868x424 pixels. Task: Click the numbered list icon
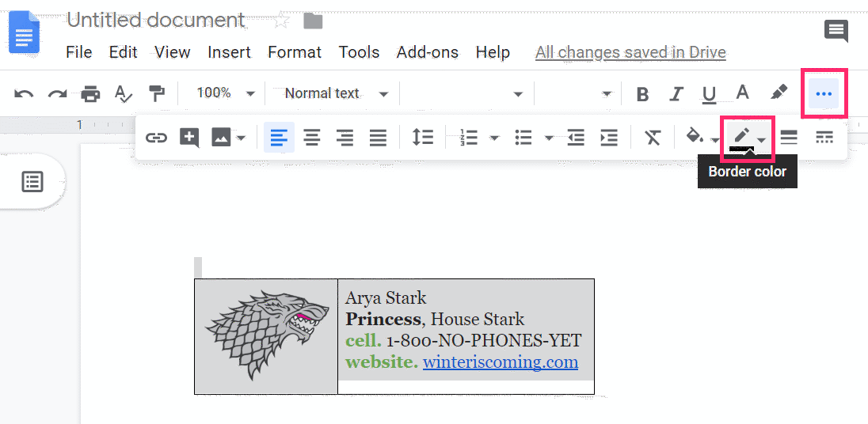pyautogui.click(x=469, y=138)
